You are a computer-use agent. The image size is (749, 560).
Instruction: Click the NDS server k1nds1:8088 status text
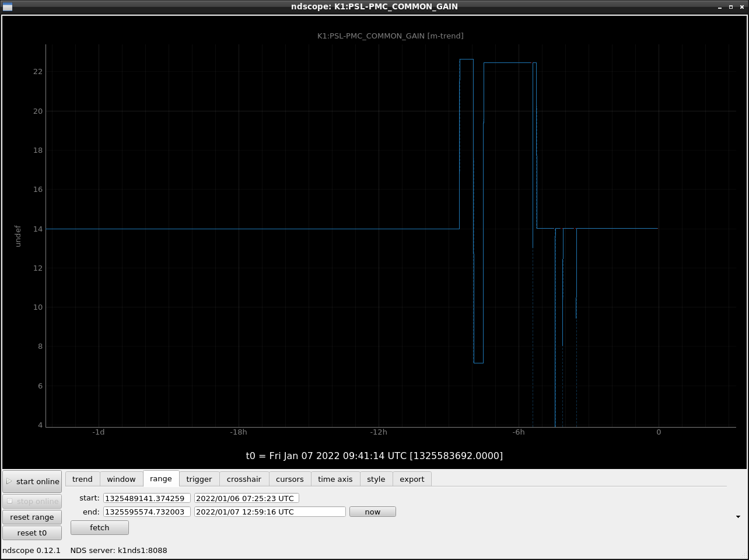119,550
